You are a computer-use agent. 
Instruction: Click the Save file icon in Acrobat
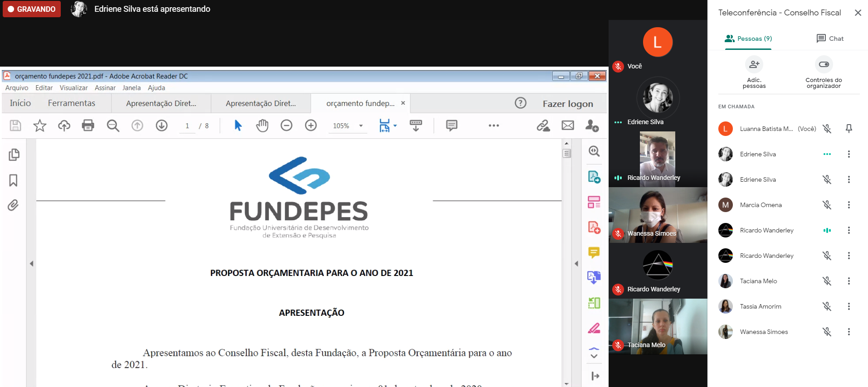coord(15,126)
